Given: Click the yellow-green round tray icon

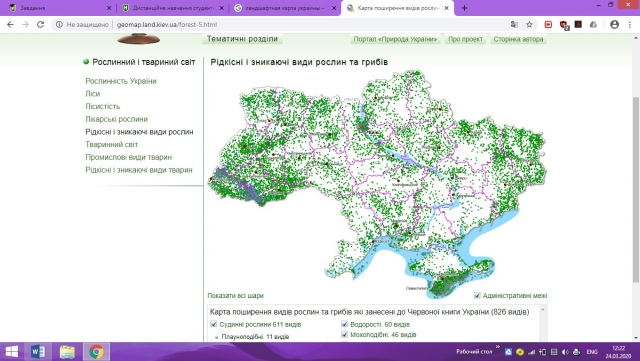Looking at the screenshot, I should pos(520,352).
